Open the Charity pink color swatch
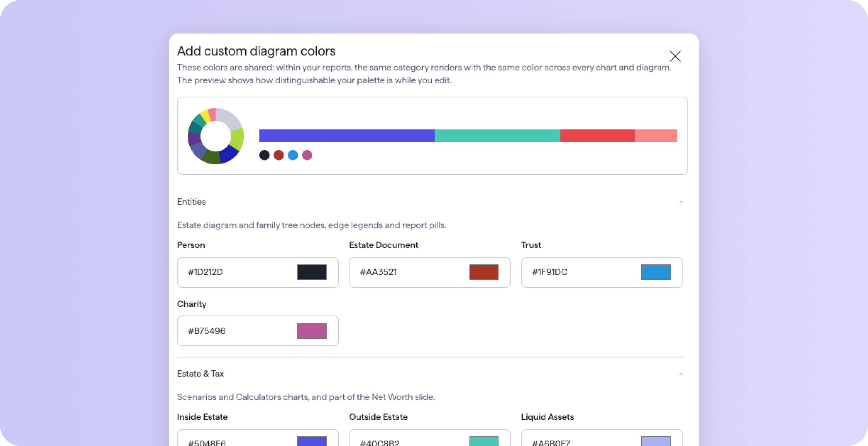 pos(312,331)
